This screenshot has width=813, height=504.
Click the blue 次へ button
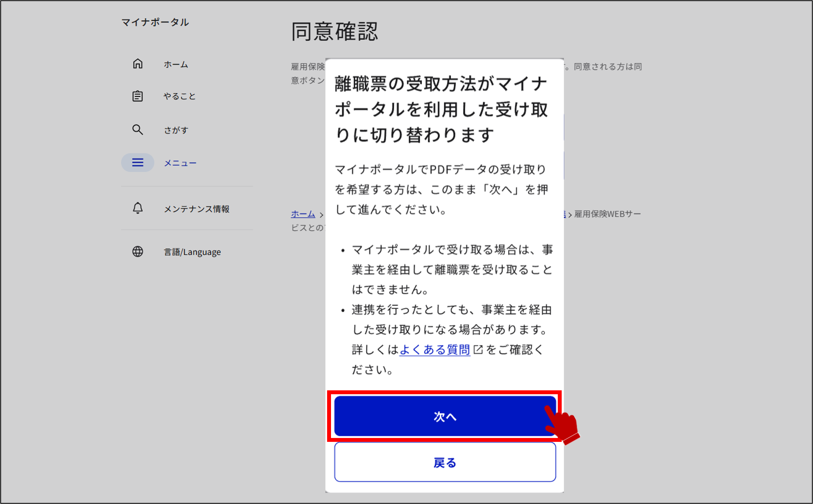[x=445, y=416]
